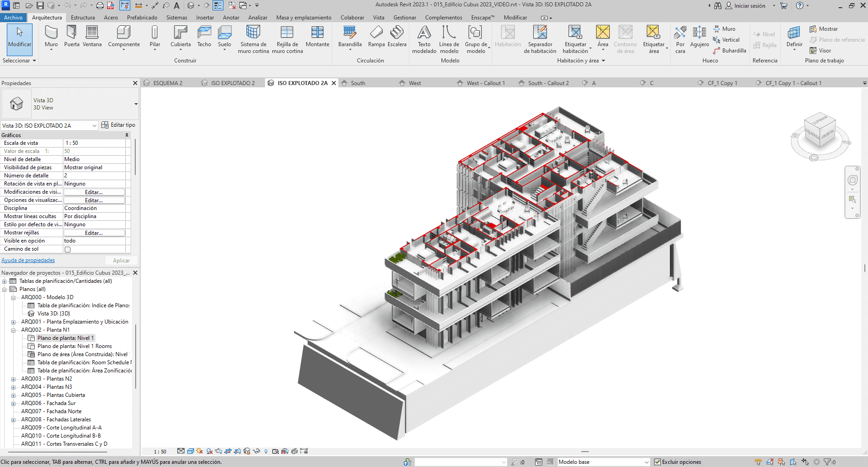The height and width of the screenshot is (467, 868).
Task: Switch to the South - Callout 2 view tab
Action: [548, 83]
